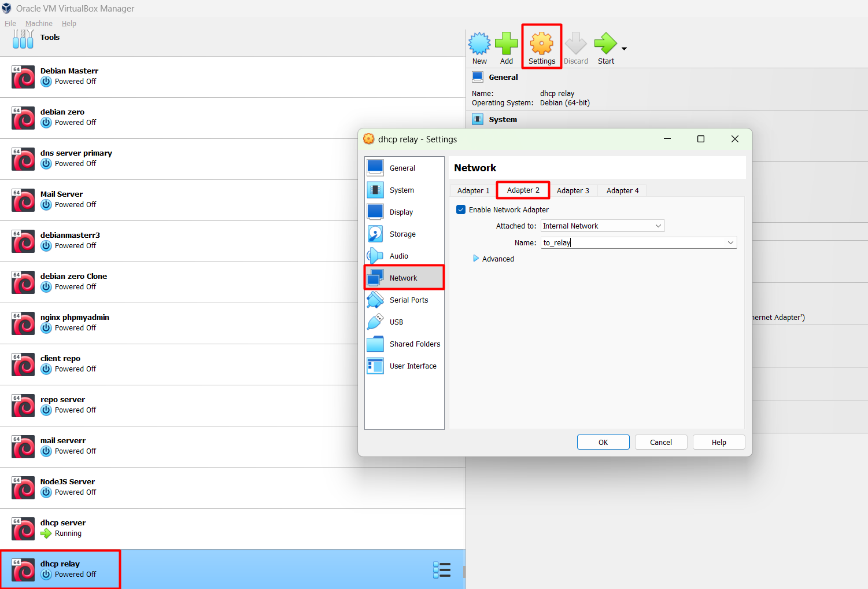Click the debian zero VM icon
Screen dimensions: 868x589
pos(23,118)
